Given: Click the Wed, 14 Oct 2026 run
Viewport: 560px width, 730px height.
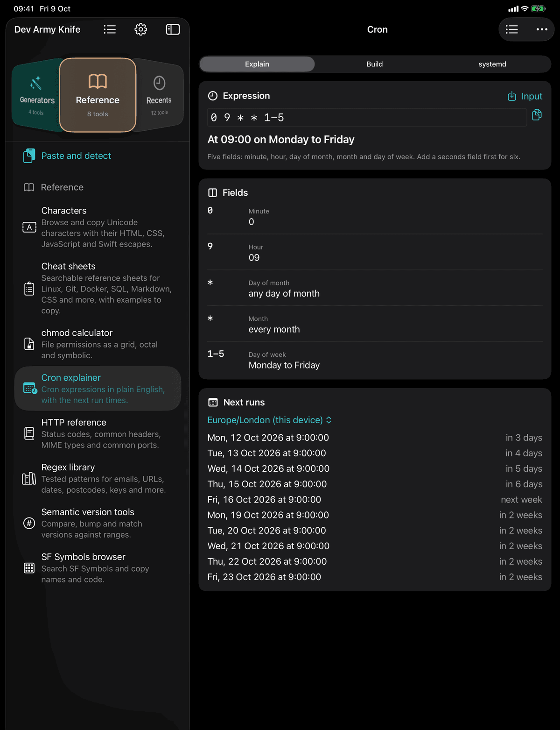Looking at the screenshot, I should click(375, 468).
